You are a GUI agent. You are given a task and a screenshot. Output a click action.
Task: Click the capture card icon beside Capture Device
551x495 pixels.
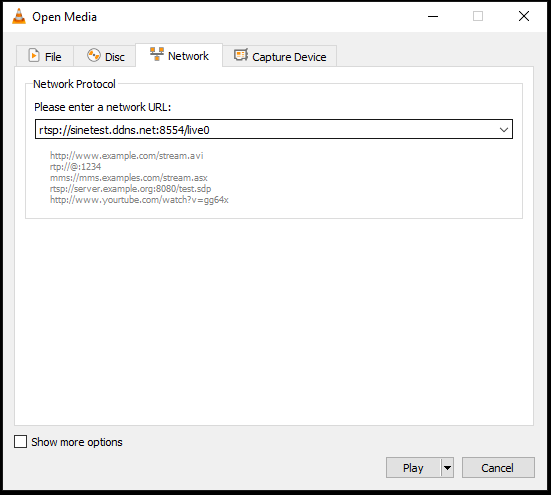(x=241, y=55)
